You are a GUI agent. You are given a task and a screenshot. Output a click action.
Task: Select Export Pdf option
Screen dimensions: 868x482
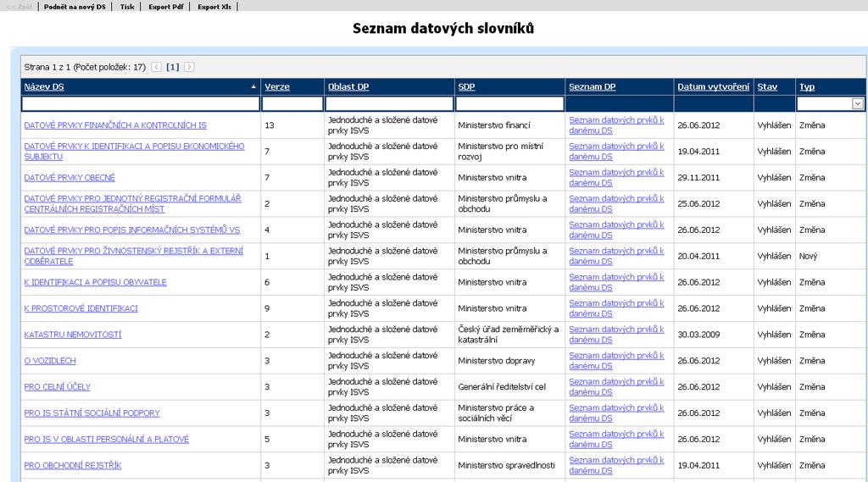click(165, 7)
